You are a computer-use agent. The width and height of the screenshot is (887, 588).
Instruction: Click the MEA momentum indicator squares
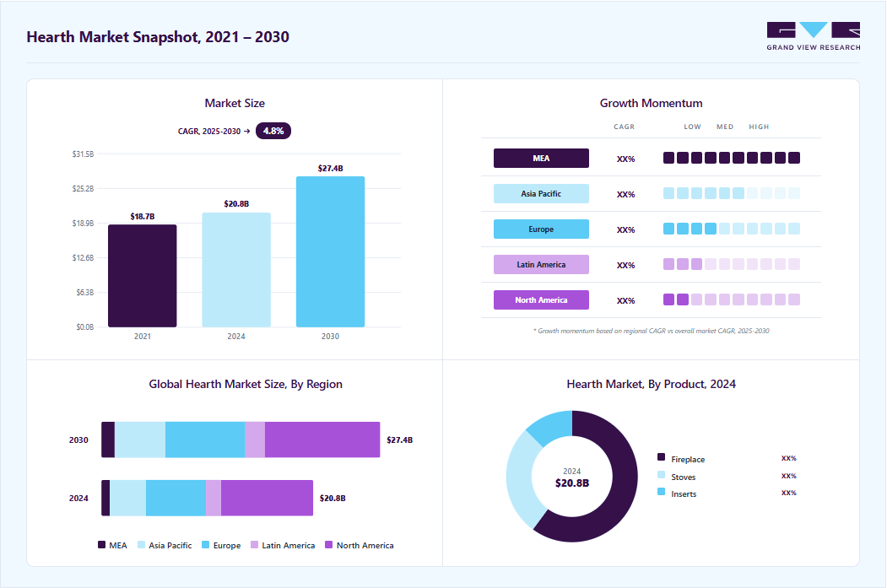[732, 158]
